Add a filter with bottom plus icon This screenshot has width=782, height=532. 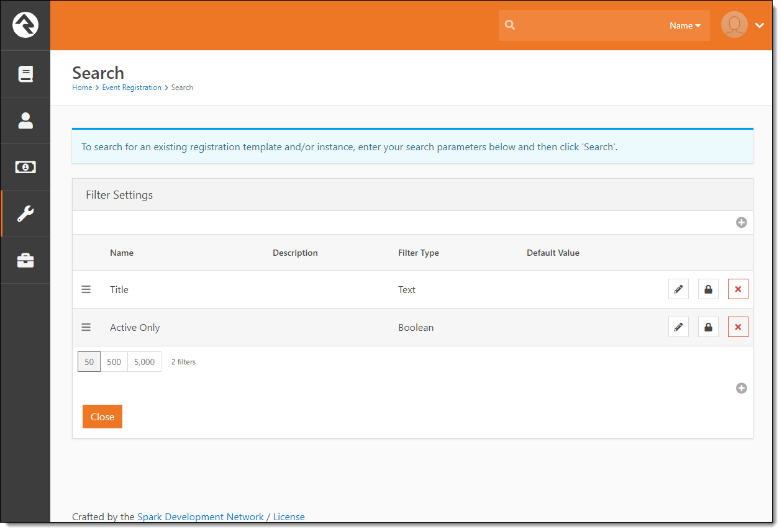click(x=741, y=388)
